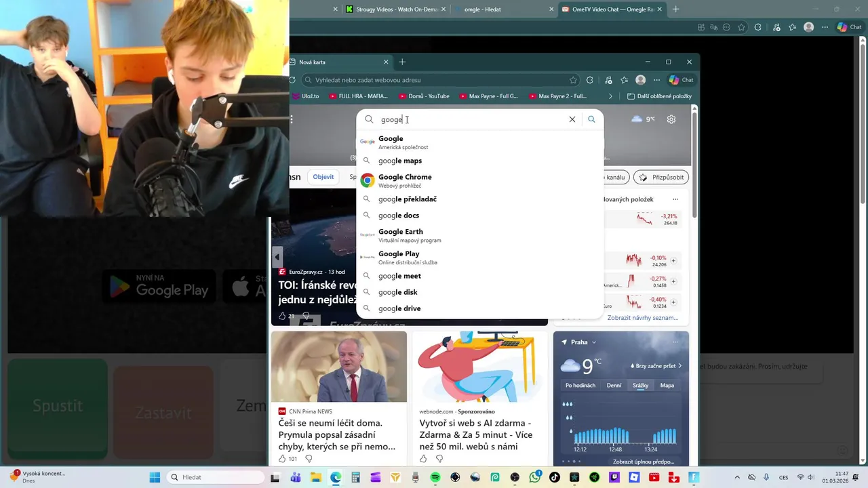Favorite this page via front window star icon

coord(573,80)
